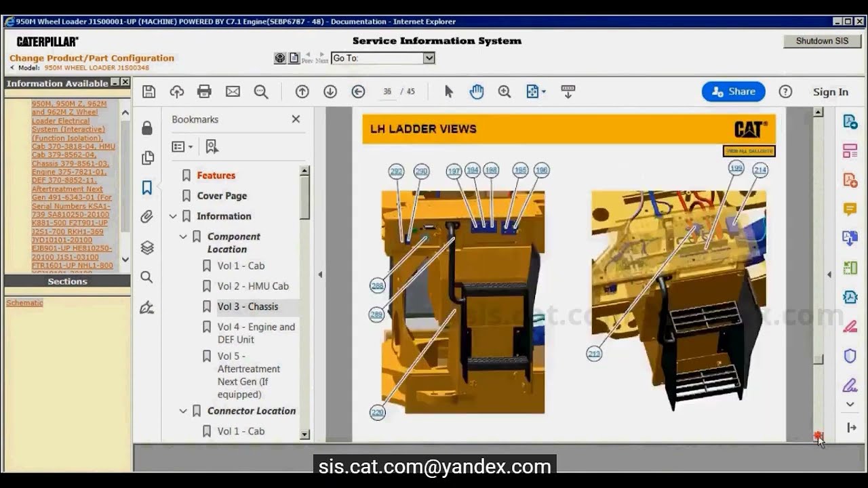Click callout 292 in the diagram
The height and width of the screenshot is (488, 868).
[396, 171]
